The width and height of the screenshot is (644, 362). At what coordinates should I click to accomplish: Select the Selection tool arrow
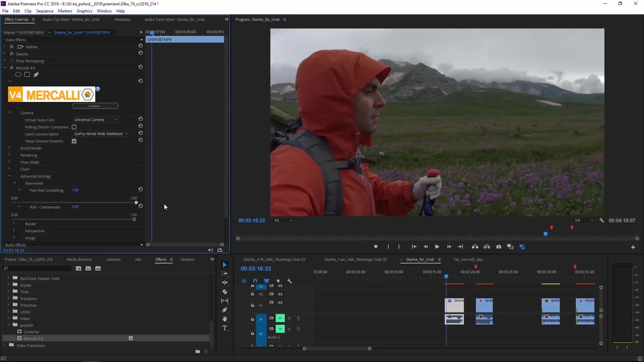click(225, 265)
